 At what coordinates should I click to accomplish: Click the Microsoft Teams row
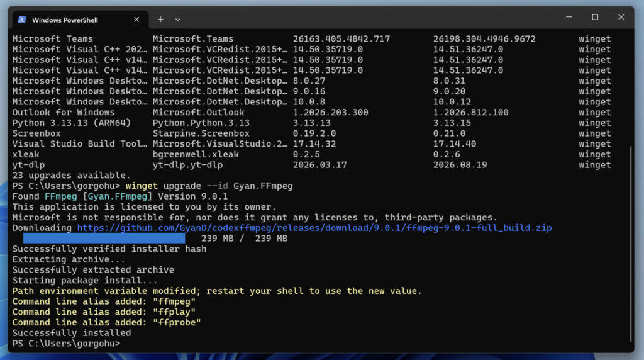pos(311,38)
